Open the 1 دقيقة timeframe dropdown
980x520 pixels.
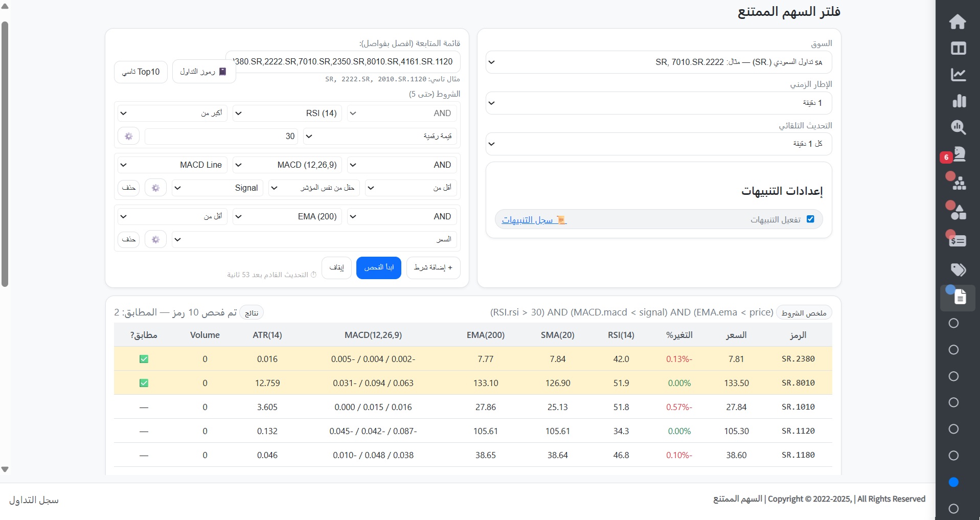pos(658,103)
